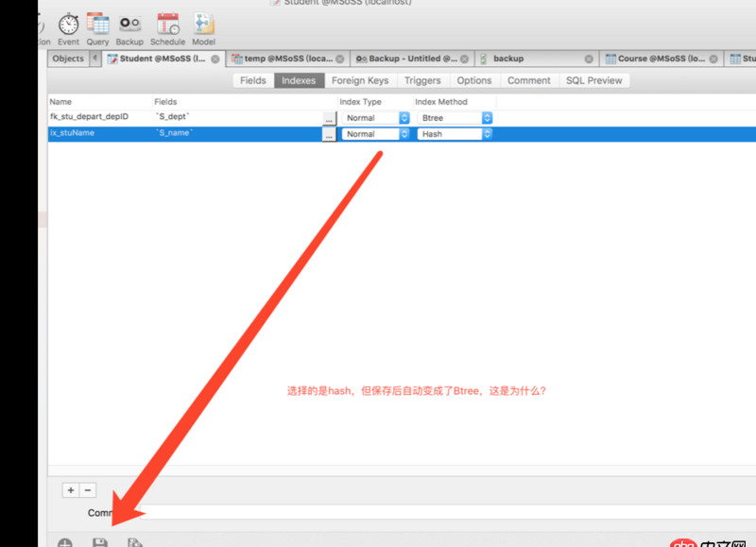The image size is (756, 547).
Task: Open the Schedule toolbar icon
Action: [x=168, y=29]
